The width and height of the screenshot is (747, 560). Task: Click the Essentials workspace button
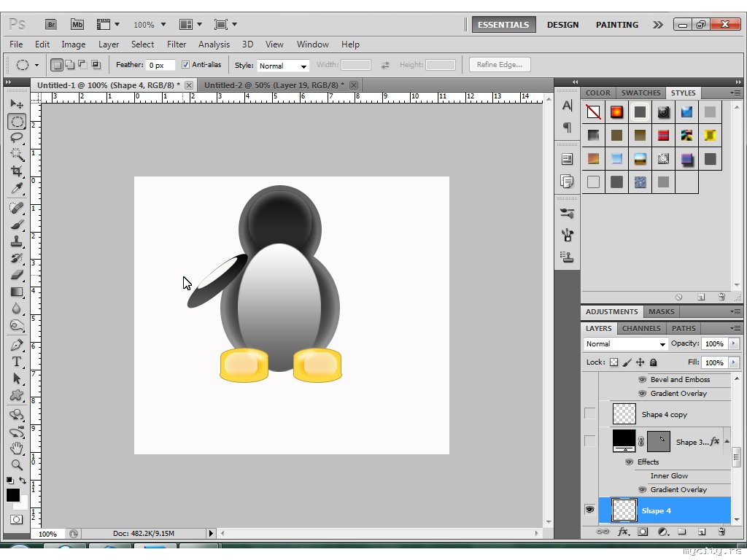[x=503, y=25]
